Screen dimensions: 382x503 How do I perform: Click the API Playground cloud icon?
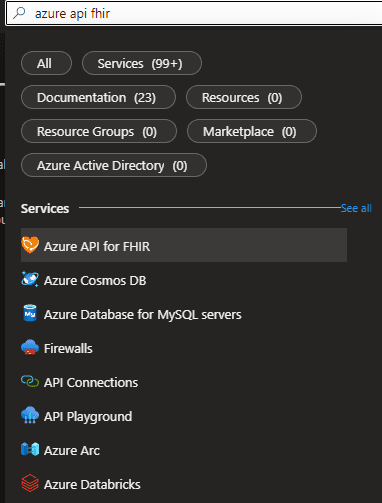30,415
